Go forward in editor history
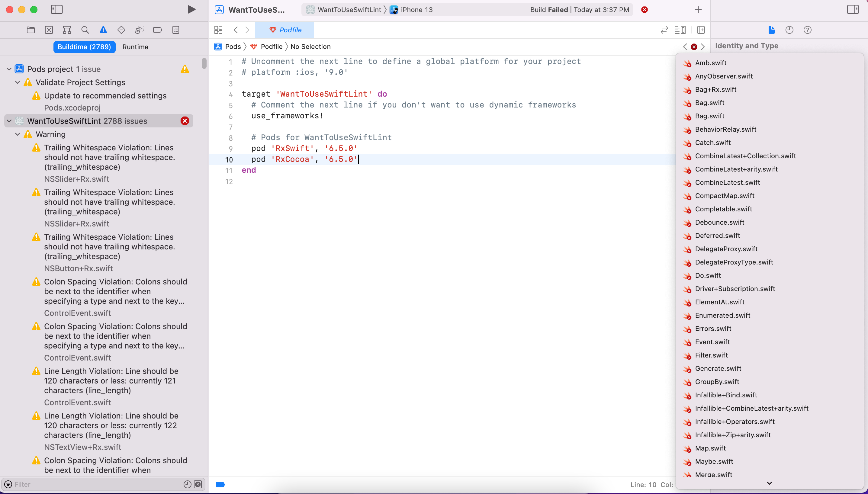The width and height of the screenshot is (868, 494). click(247, 30)
